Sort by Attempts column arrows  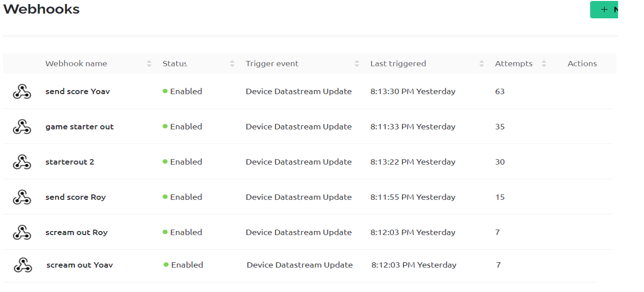(x=544, y=64)
